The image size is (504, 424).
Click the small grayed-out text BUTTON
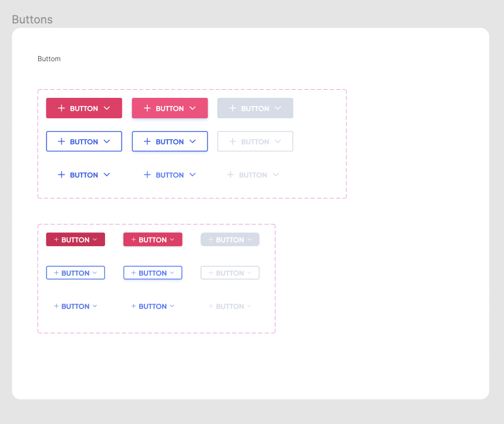tap(230, 306)
